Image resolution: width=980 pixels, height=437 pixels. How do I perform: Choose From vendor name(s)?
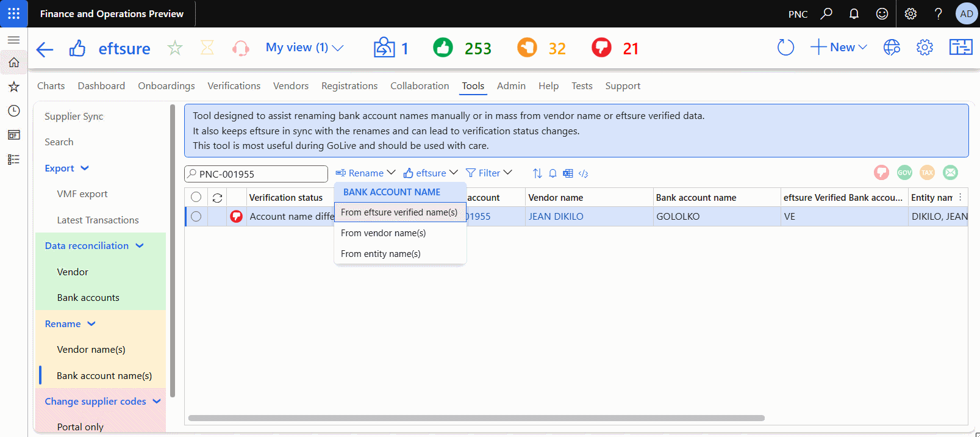pyautogui.click(x=400, y=233)
